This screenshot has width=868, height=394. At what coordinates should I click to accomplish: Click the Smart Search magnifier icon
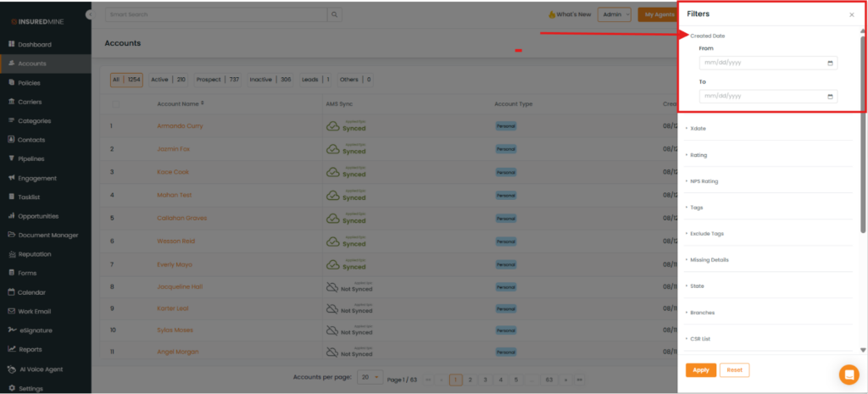tap(334, 14)
